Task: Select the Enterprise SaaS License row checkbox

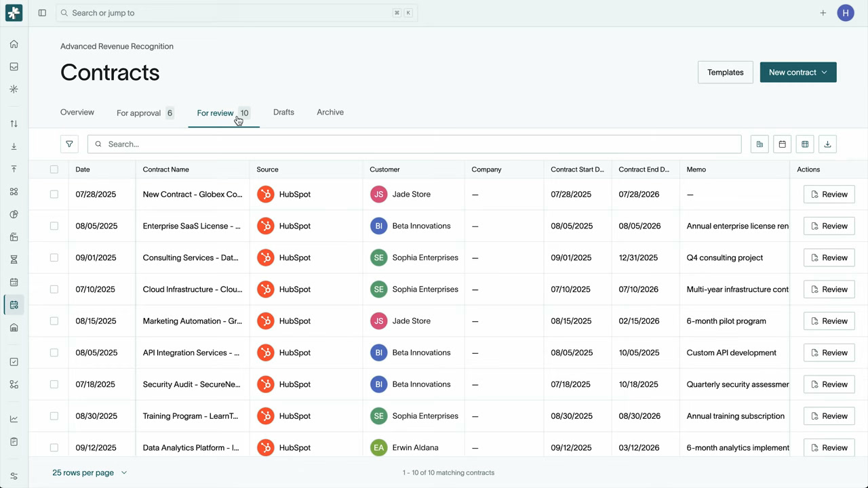Action: point(54,226)
